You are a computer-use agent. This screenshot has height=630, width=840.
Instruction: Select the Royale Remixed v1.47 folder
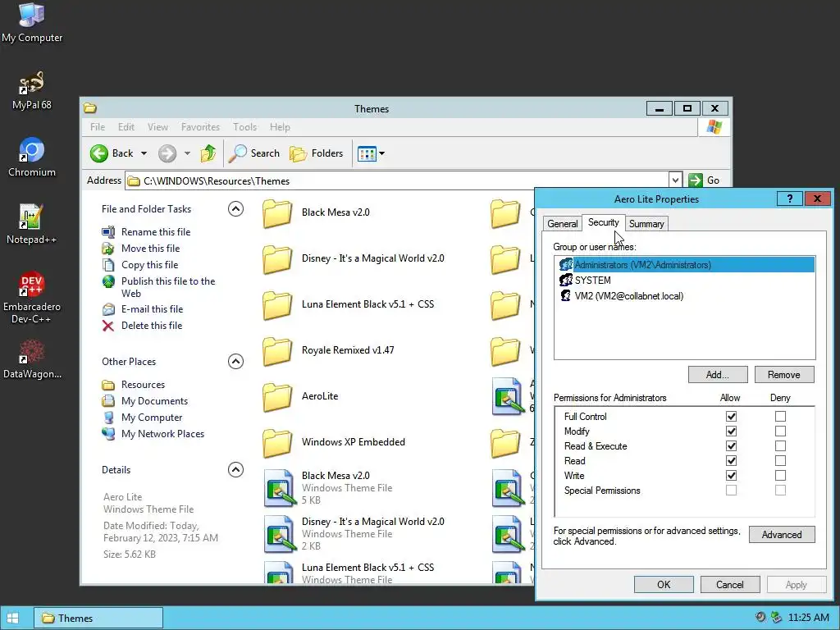pyautogui.click(x=328, y=351)
